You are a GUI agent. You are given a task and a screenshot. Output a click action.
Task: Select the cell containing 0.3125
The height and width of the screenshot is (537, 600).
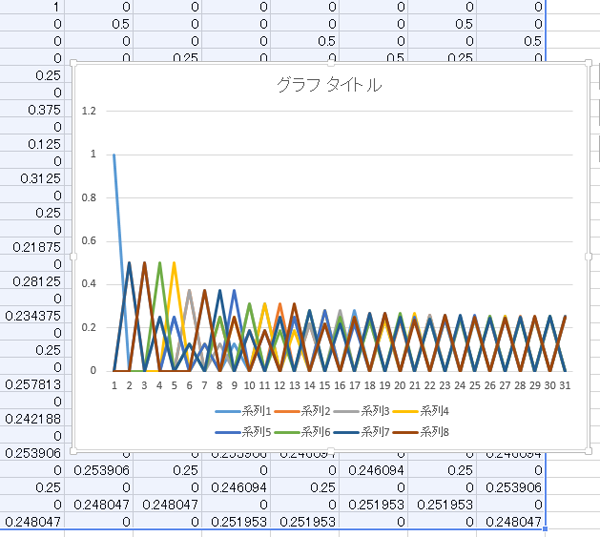[32, 179]
